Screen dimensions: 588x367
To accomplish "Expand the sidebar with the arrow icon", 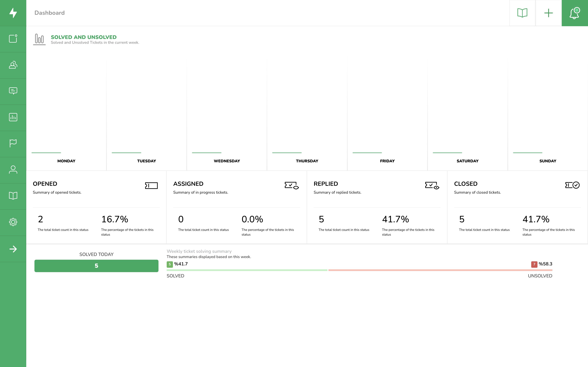I will [x=13, y=249].
